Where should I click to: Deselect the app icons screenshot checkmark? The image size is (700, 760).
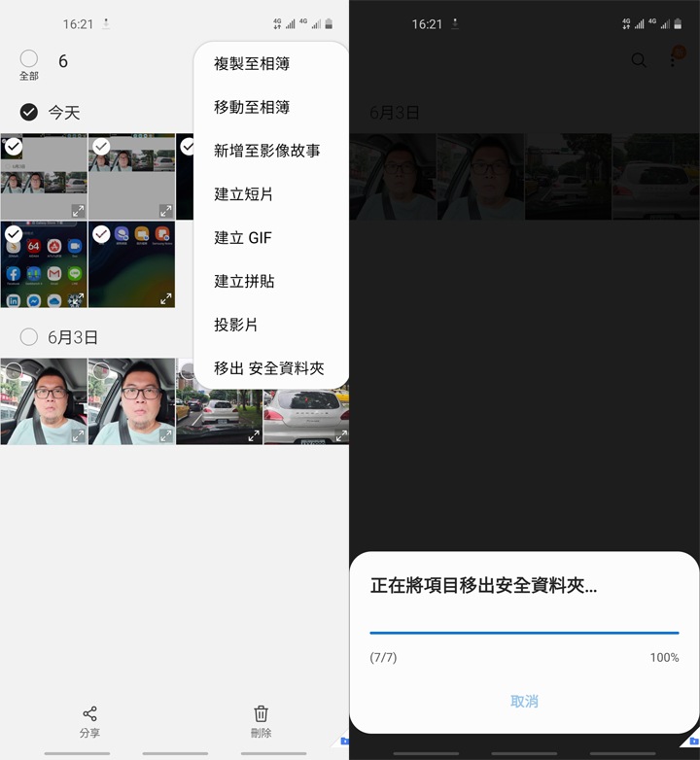coord(14,234)
